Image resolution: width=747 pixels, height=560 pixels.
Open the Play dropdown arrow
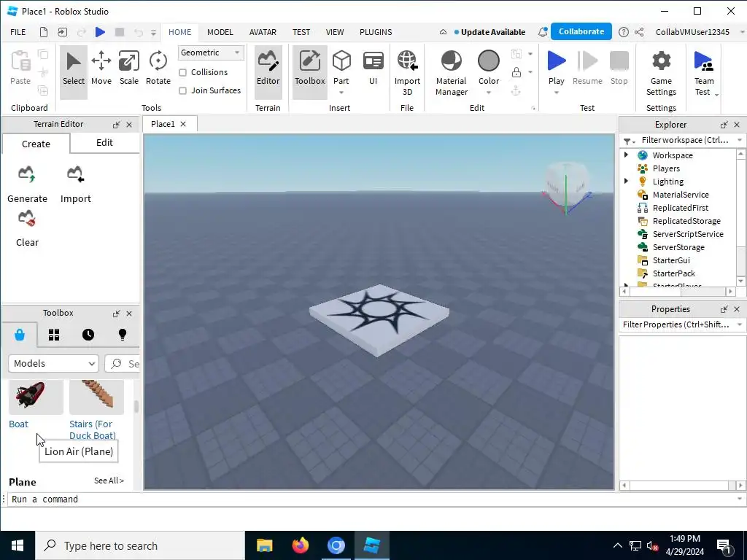tap(556, 93)
